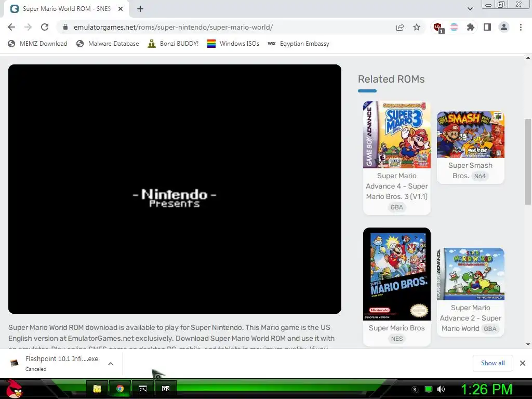532x399 pixels.
Task: Open the volume speaker tray icon
Action: click(441, 389)
